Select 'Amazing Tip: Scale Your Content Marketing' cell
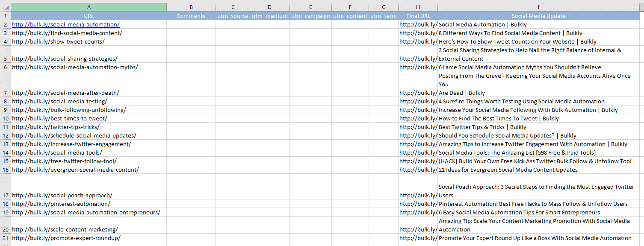Screen dimensions: 644x246 click(x=538, y=225)
